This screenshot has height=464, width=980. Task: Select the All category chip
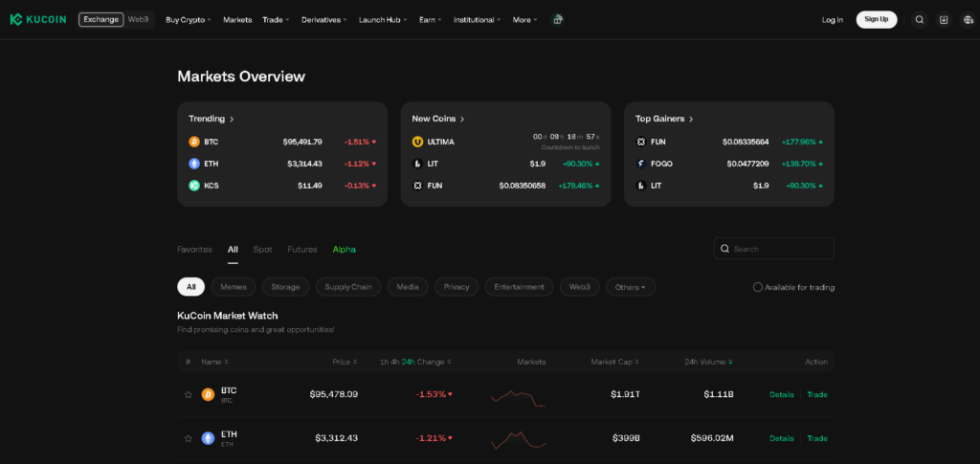click(x=191, y=287)
